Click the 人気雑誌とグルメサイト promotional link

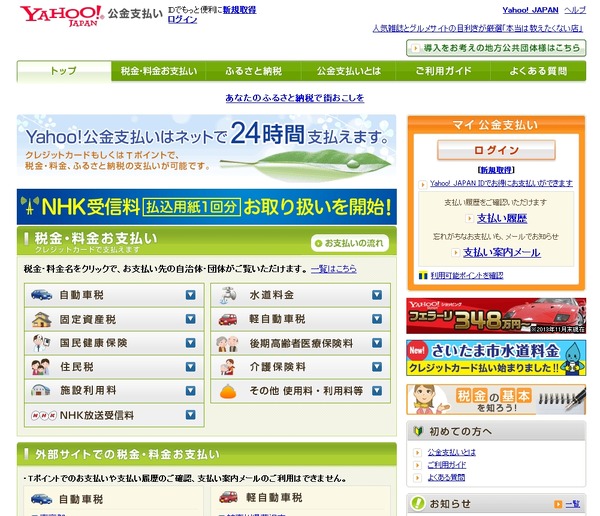pos(478,28)
